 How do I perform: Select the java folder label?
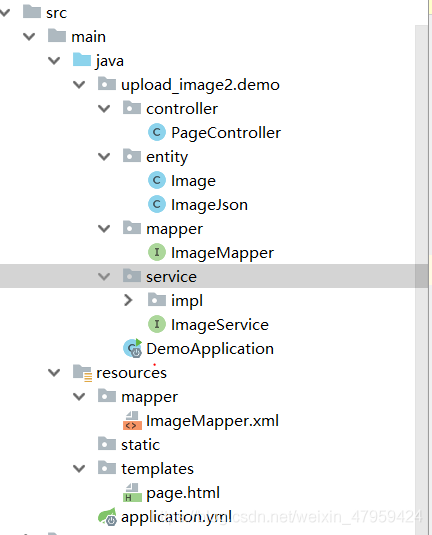tap(110, 61)
